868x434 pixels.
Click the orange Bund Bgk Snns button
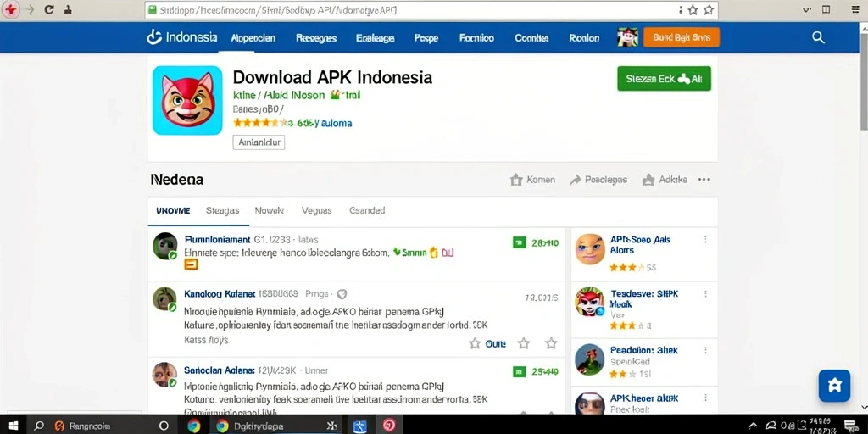pyautogui.click(x=682, y=37)
